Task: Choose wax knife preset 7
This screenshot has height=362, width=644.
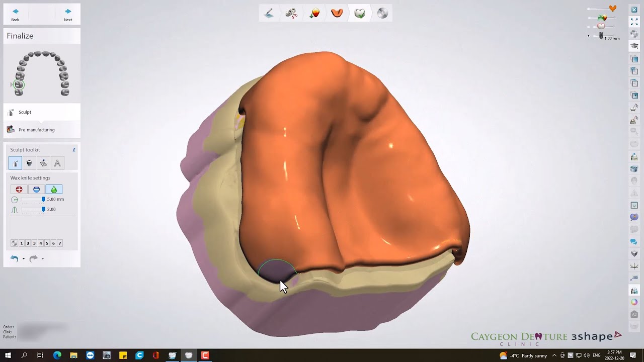Action: point(60,243)
